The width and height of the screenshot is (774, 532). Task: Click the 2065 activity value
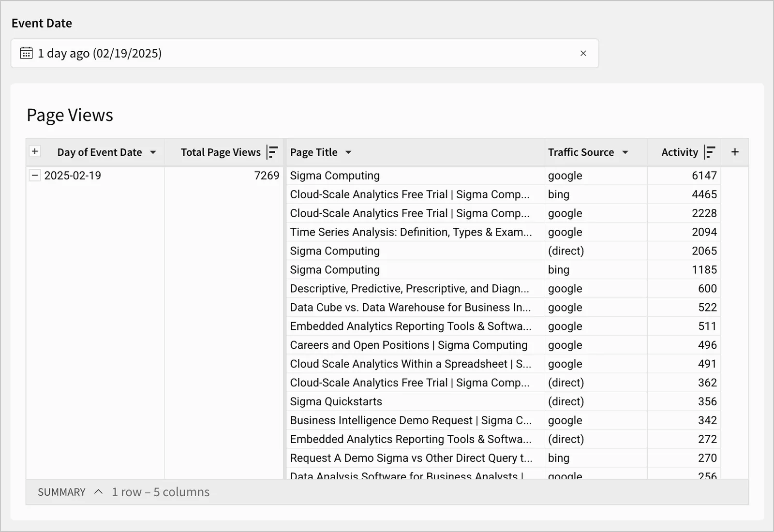[x=704, y=251]
